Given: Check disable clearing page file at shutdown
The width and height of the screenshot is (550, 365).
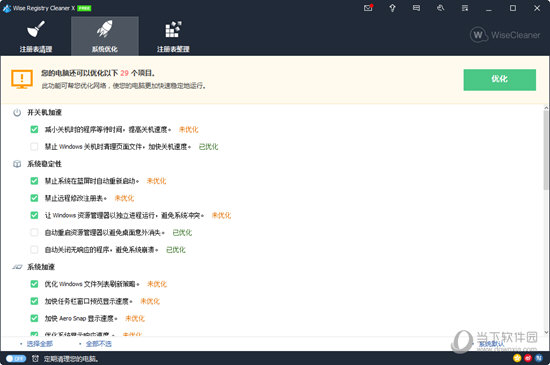Looking at the screenshot, I should (34, 147).
